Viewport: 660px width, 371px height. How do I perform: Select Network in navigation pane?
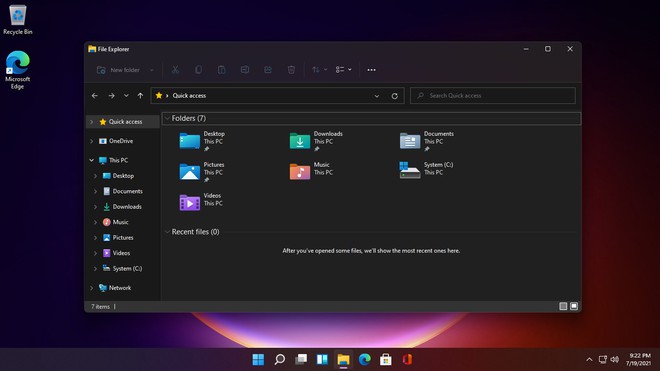(x=120, y=288)
